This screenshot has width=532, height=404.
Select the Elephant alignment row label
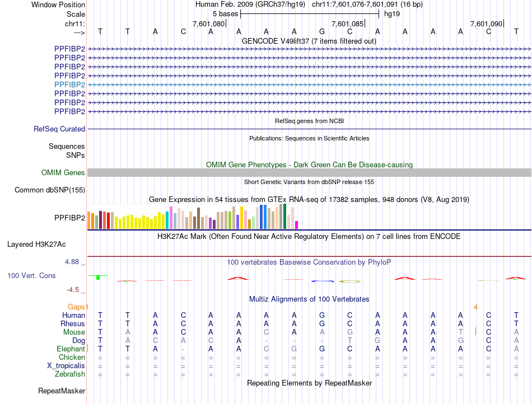(71, 349)
